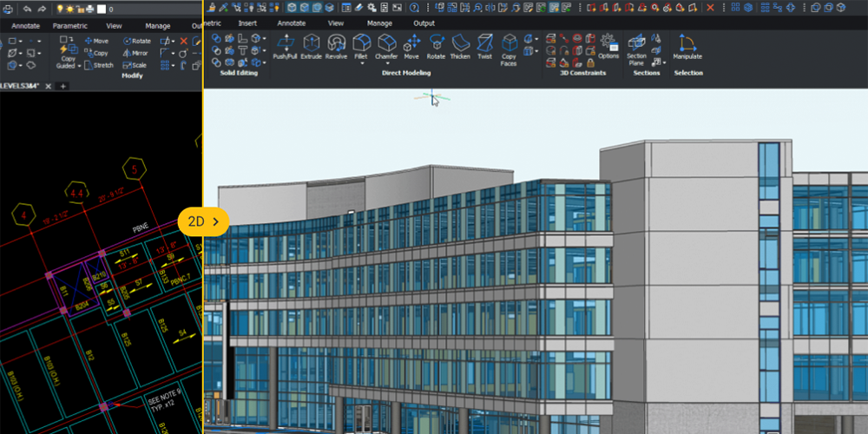Choose the Revolve tool
The width and height of the screenshot is (868, 434).
pyautogui.click(x=336, y=47)
